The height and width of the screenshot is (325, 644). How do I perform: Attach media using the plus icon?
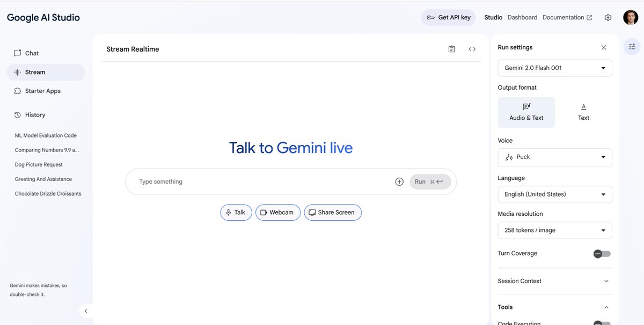pyautogui.click(x=399, y=181)
